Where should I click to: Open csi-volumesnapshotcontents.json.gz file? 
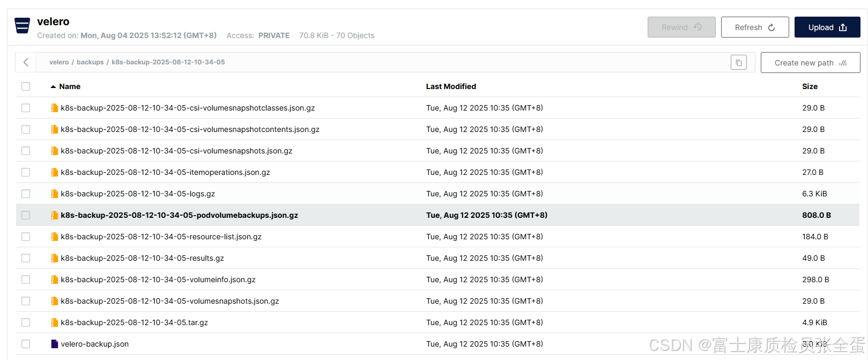[x=190, y=129]
